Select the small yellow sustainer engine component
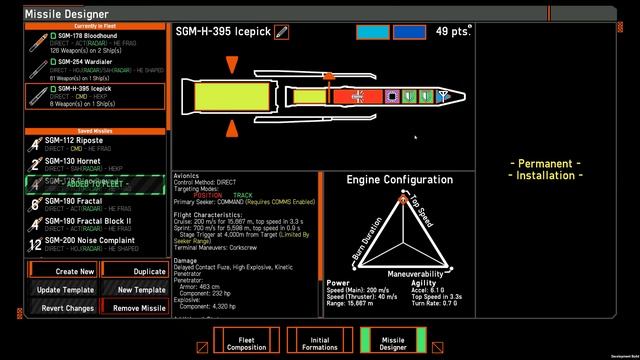Screen dimensions: 640x360 [310, 97]
